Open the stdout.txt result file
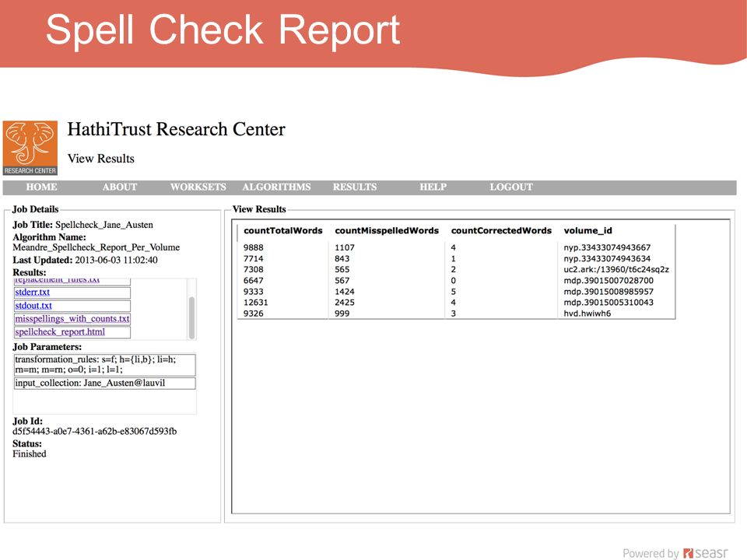Viewport: 747px width, 560px height. tap(33, 306)
